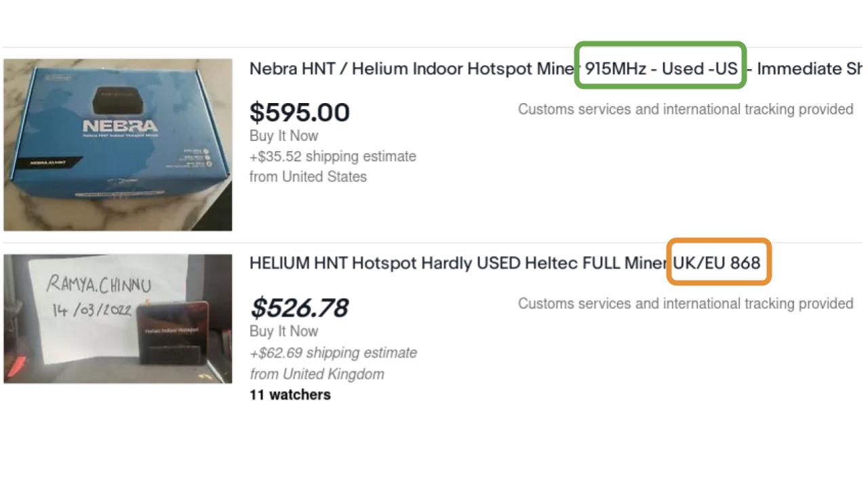Click the $595.00 price

pos(300,113)
